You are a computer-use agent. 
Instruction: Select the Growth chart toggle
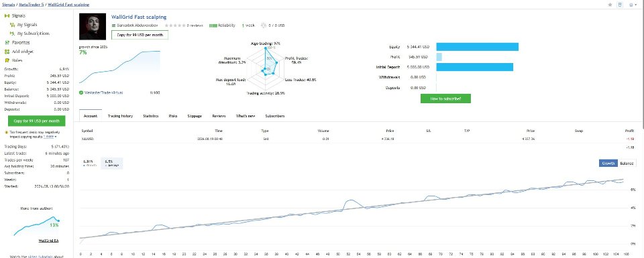608,164
